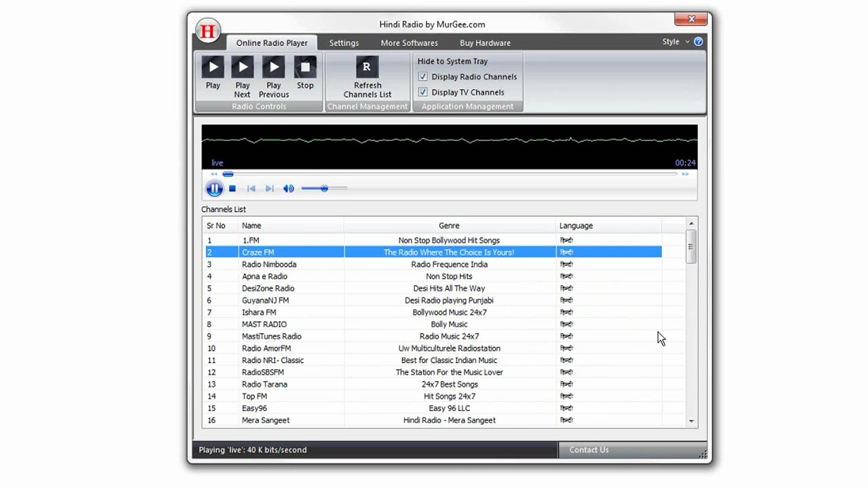Open the Buy Hardware tab
The width and height of the screenshot is (868, 488).
tap(485, 43)
